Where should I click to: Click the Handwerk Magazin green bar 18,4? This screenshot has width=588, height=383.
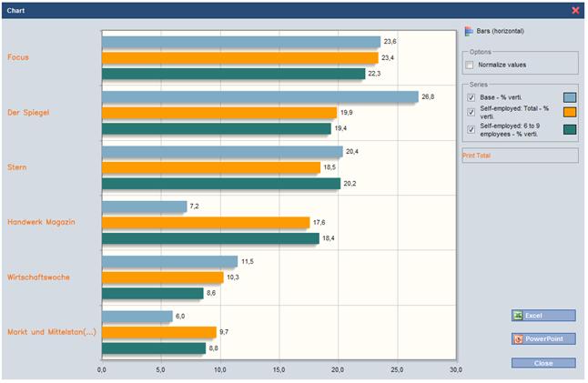tap(210, 238)
